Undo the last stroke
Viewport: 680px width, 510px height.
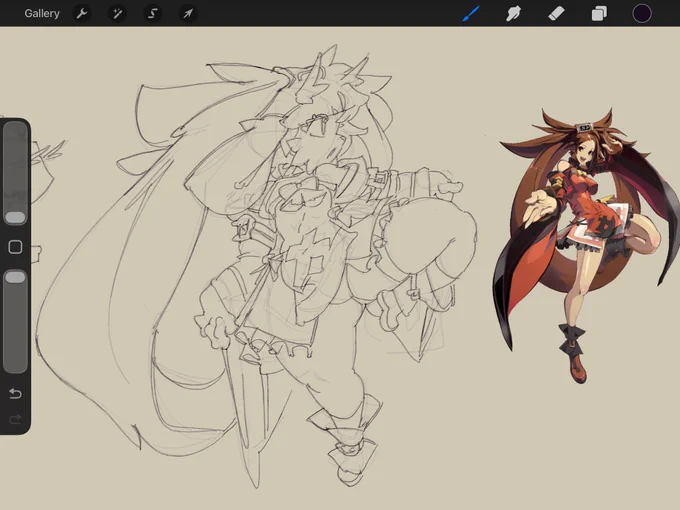click(x=15, y=394)
